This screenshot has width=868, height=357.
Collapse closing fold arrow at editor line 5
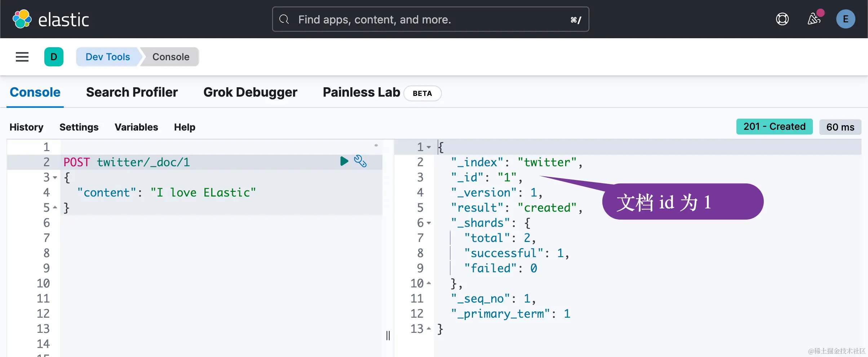click(x=55, y=207)
